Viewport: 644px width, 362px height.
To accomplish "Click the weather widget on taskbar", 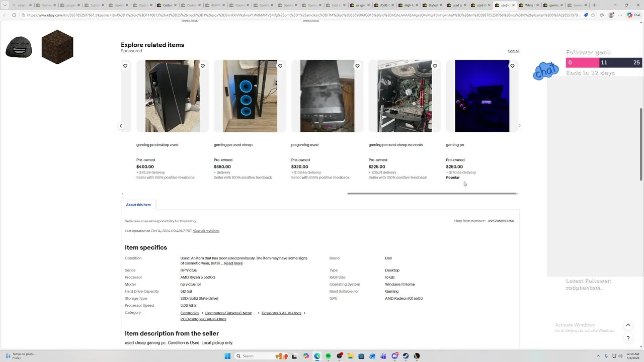I will (20, 356).
